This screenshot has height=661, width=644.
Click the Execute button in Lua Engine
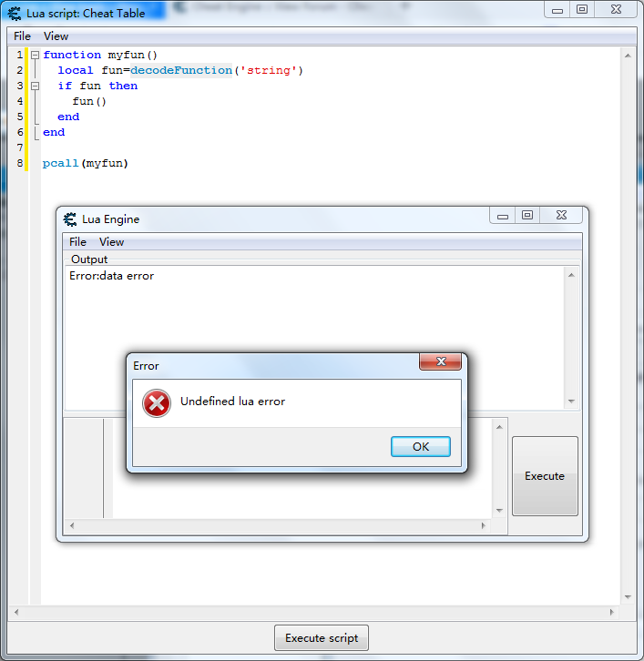[x=545, y=476]
